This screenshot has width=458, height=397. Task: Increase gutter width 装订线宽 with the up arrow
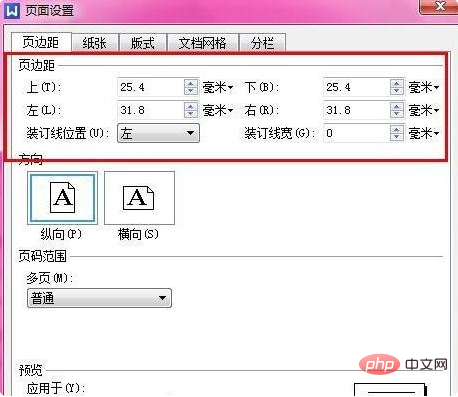(397, 129)
